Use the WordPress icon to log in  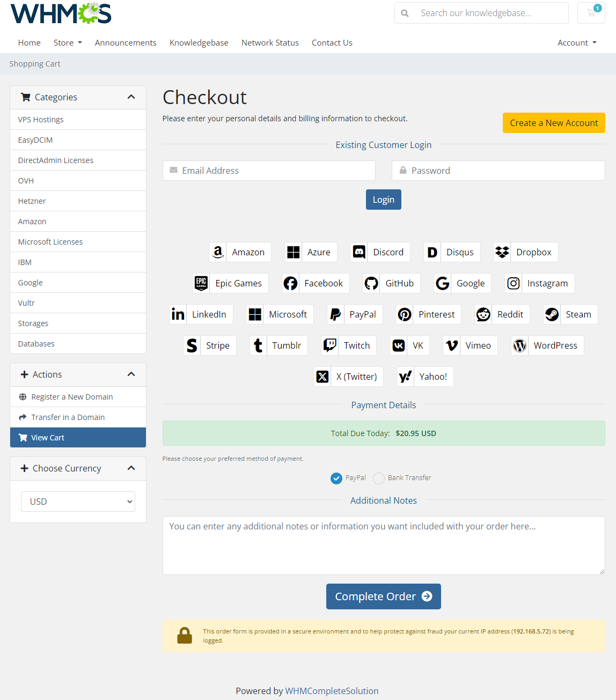click(519, 345)
